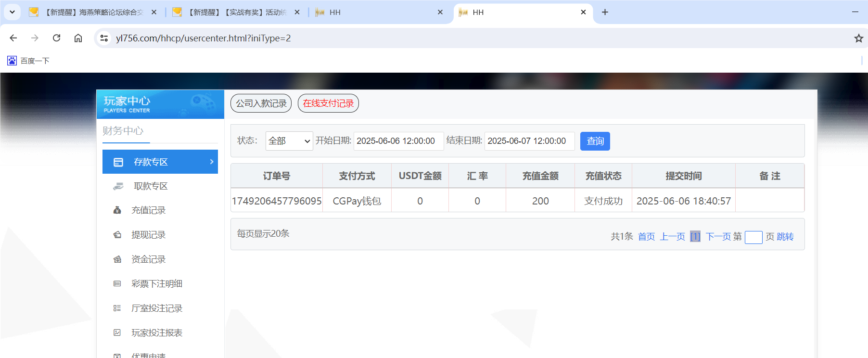Click the 开始日期 date field
This screenshot has height=358, width=868.
(398, 141)
